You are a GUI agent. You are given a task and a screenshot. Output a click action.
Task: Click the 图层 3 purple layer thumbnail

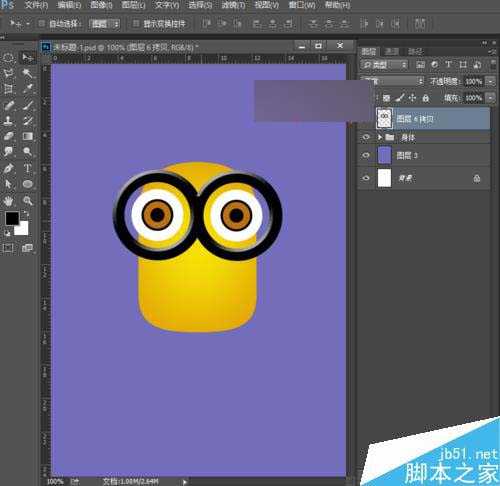tap(384, 155)
